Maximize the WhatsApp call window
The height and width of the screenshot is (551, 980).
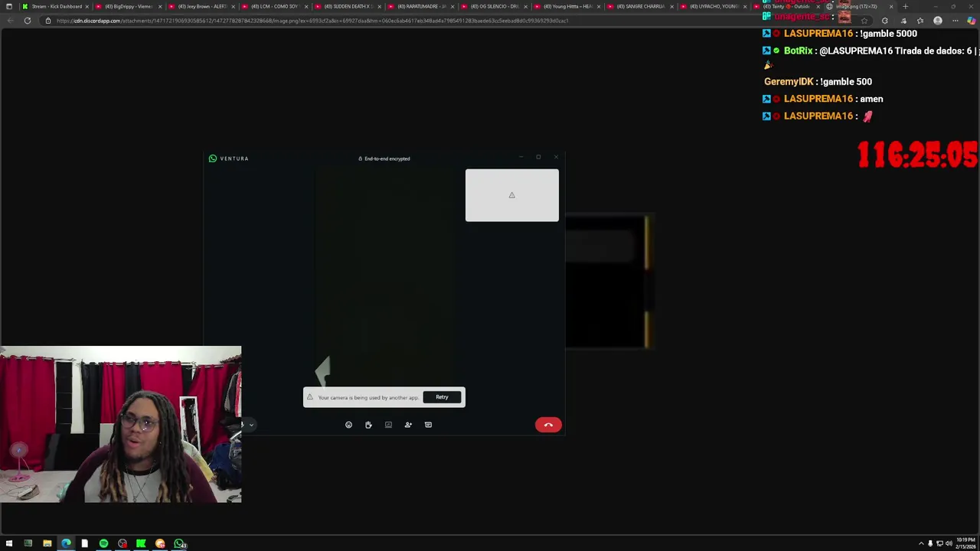pos(538,157)
